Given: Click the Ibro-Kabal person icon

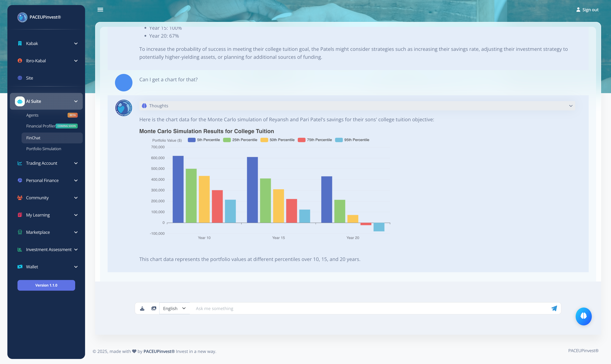Looking at the screenshot, I should pos(20,61).
